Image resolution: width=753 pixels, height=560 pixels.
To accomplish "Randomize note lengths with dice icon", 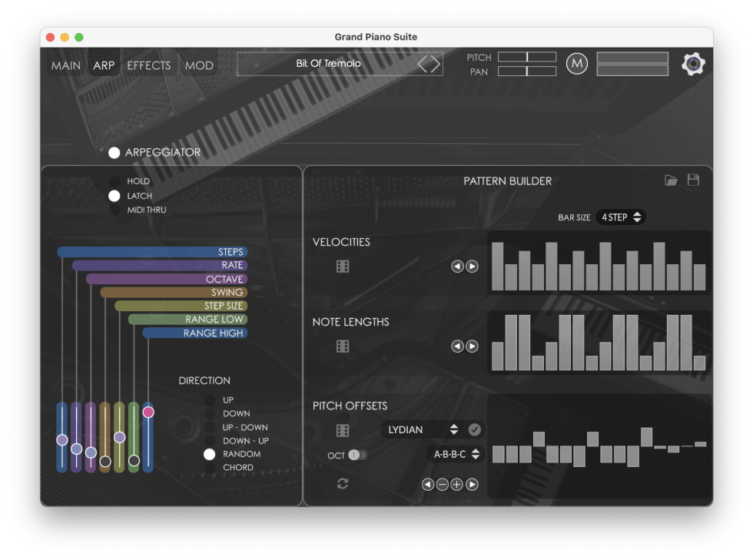I will pos(343,346).
